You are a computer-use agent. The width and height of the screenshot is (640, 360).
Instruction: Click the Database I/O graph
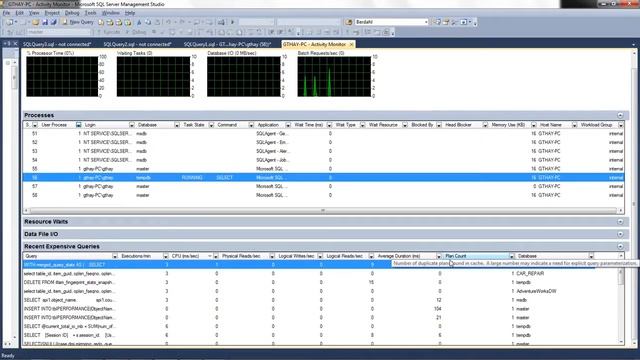tap(244, 77)
